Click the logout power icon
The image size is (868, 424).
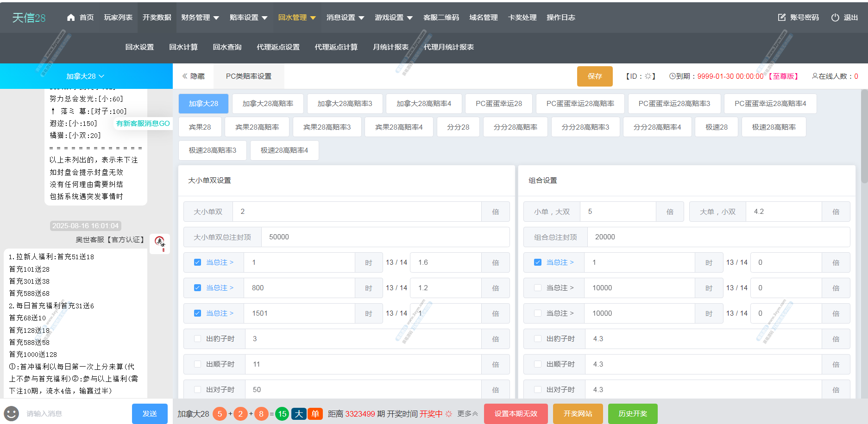(835, 18)
